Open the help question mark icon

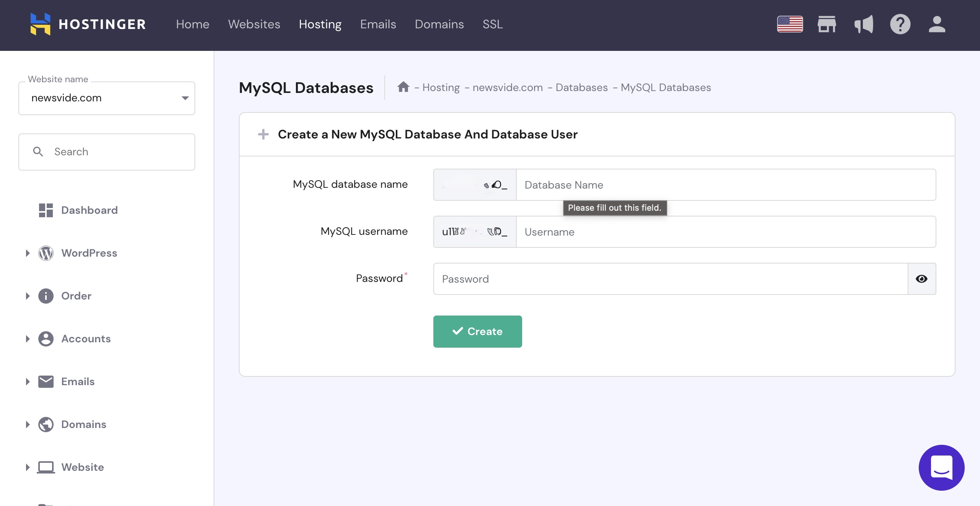900,24
